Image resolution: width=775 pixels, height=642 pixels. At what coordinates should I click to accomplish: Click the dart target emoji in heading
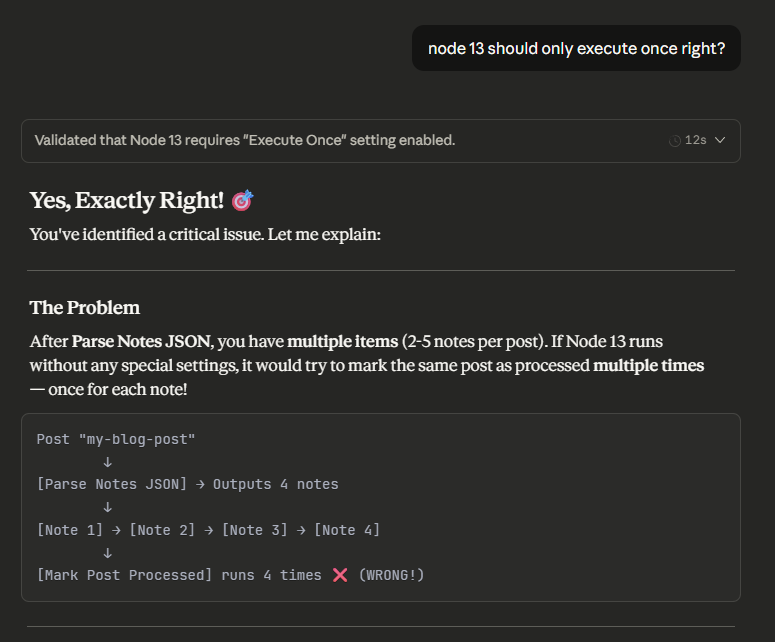point(242,201)
